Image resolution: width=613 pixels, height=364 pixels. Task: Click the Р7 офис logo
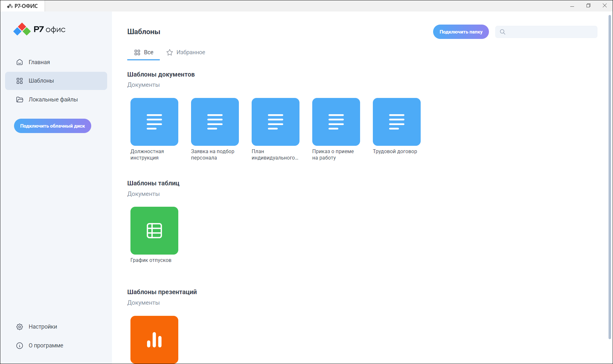pos(39,29)
